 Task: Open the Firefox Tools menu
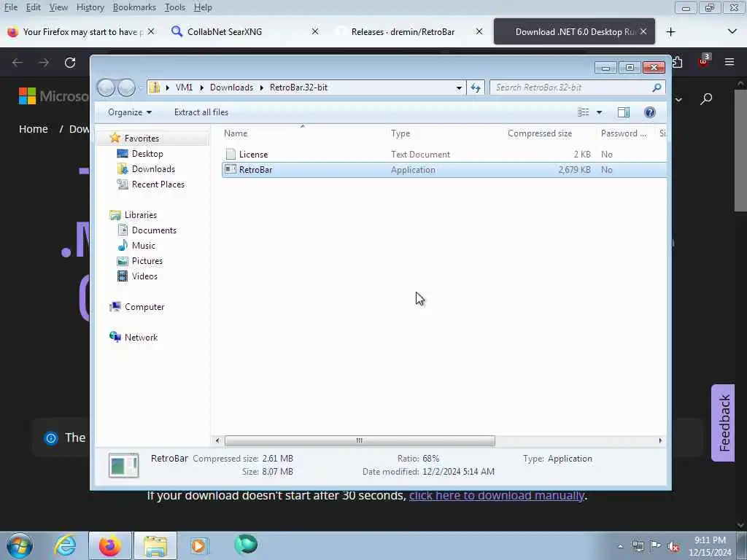(x=174, y=7)
